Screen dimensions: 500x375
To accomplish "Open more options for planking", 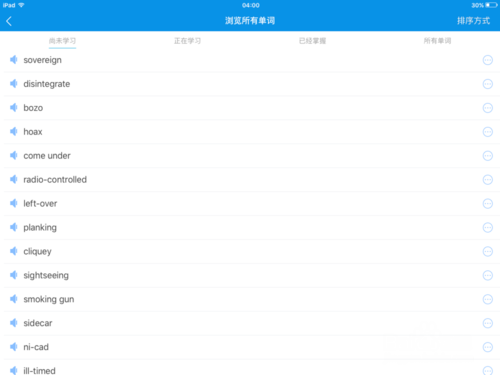I will tap(488, 228).
